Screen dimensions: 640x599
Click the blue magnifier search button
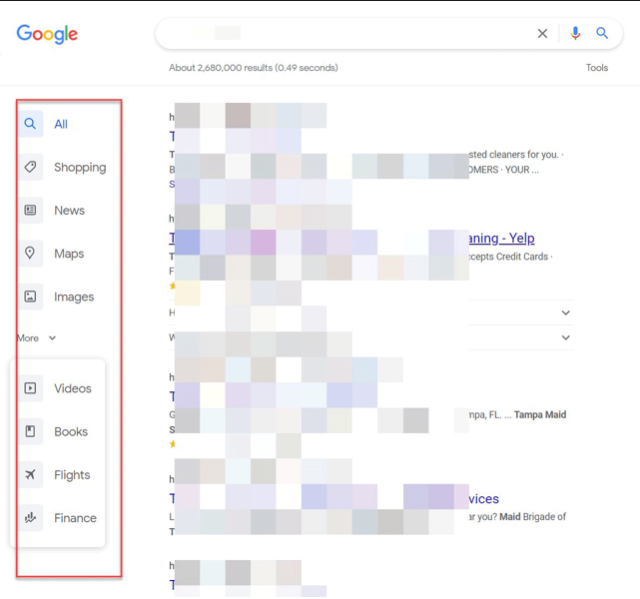[602, 33]
